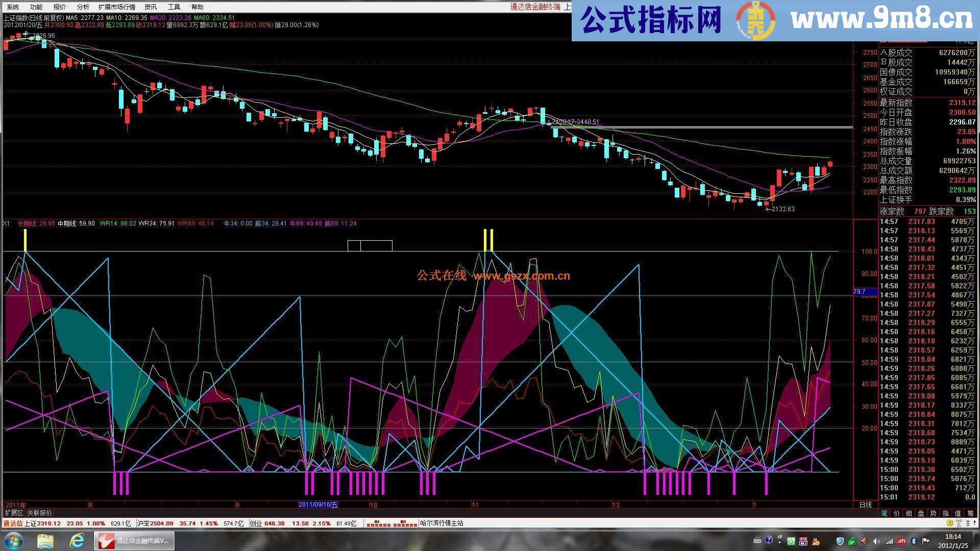
Task: Open Bluetooth settings from the tray
Action: point(914,541)
